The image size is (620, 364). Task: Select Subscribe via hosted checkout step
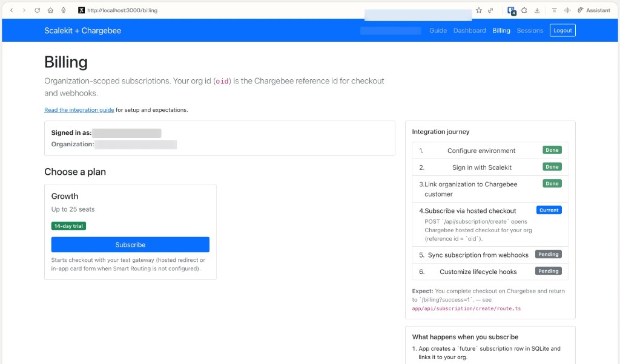(x=490, y=224)
